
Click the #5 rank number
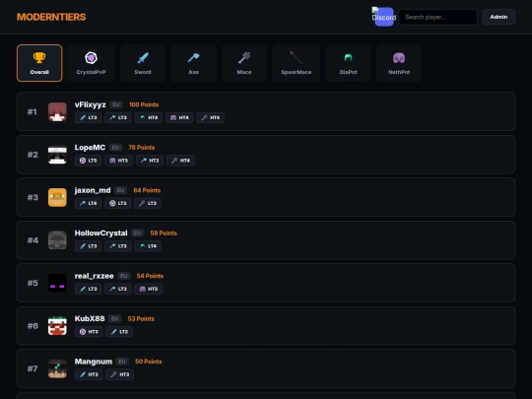point(33,283)
